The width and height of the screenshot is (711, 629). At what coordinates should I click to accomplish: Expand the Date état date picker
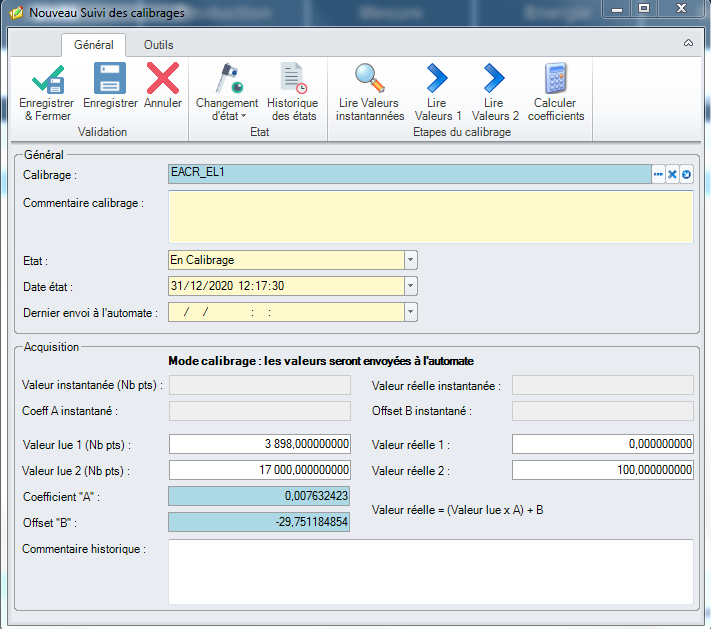(x=410, y=286)
